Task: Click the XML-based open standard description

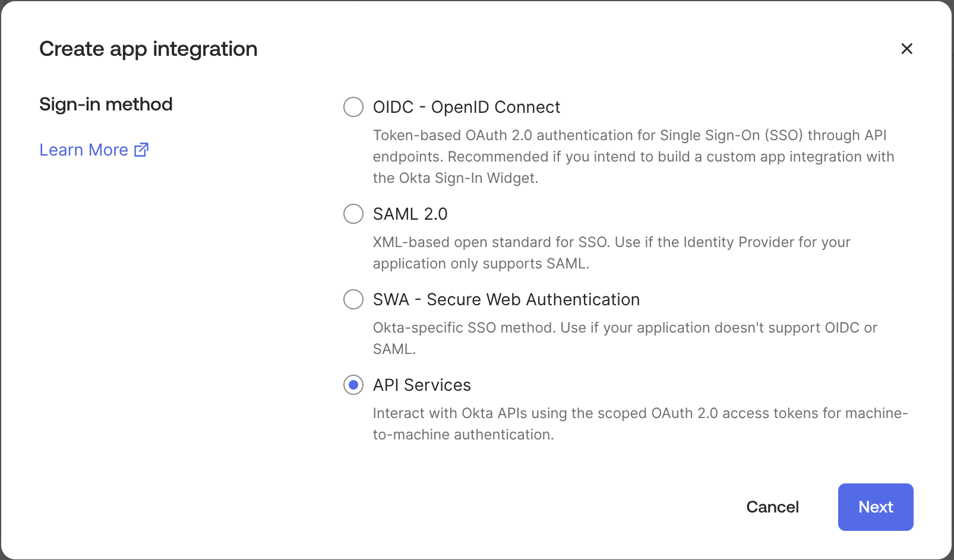Action: (612, 253)
